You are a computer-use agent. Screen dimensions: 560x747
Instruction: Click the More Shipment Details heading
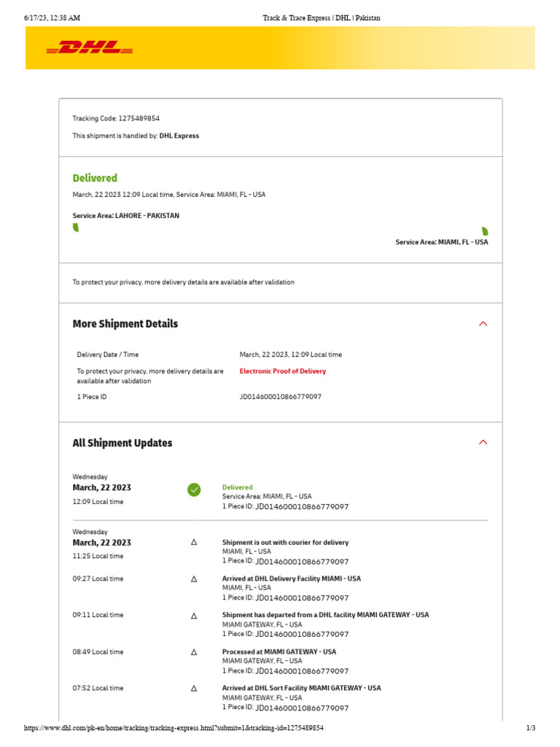click(125, 324)
